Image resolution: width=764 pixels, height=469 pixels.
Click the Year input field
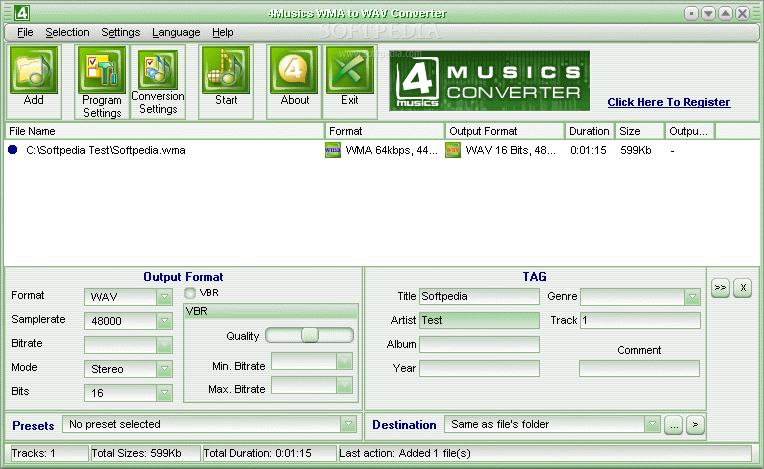coord(479,368)
